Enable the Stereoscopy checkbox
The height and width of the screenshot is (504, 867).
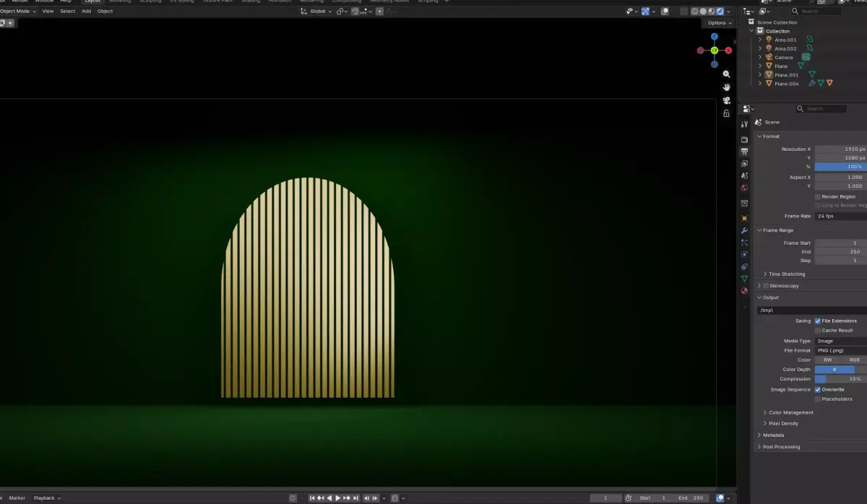coord(766,286)
